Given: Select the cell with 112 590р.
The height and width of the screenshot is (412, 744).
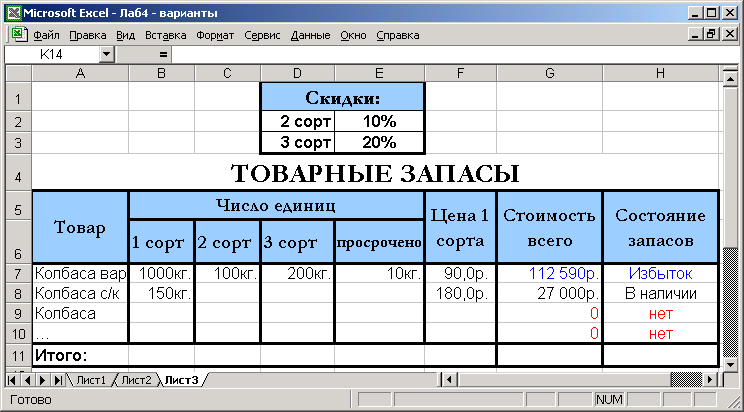Looking at the screenshot, I should [549, 274].
